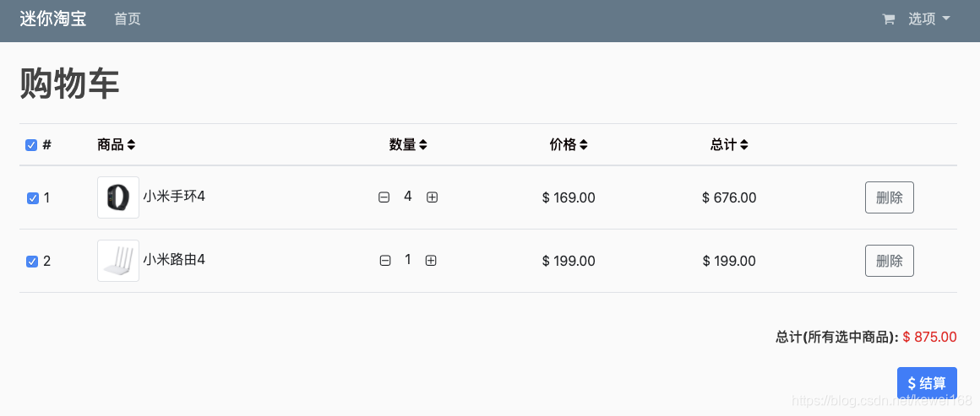Increase quantity of 小米路由4
The image size is (980, 416).
pyautogui.click(x=431, y=261)
